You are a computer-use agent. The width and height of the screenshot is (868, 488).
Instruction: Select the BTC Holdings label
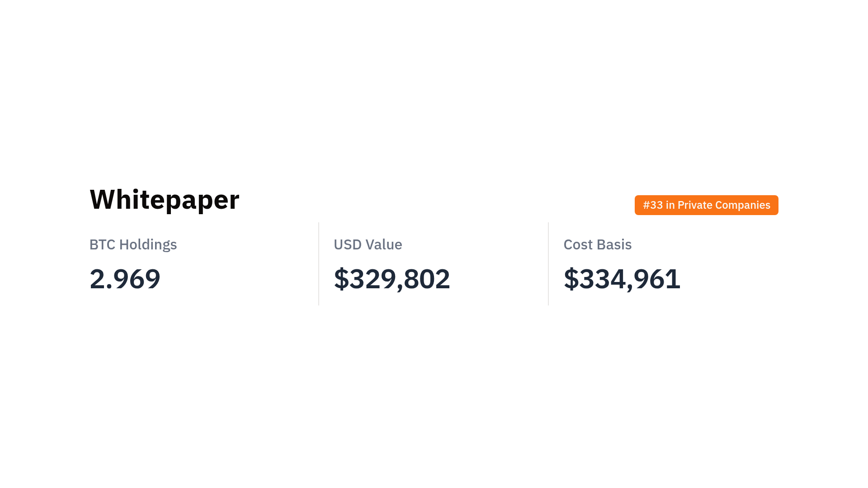[133, 244]
